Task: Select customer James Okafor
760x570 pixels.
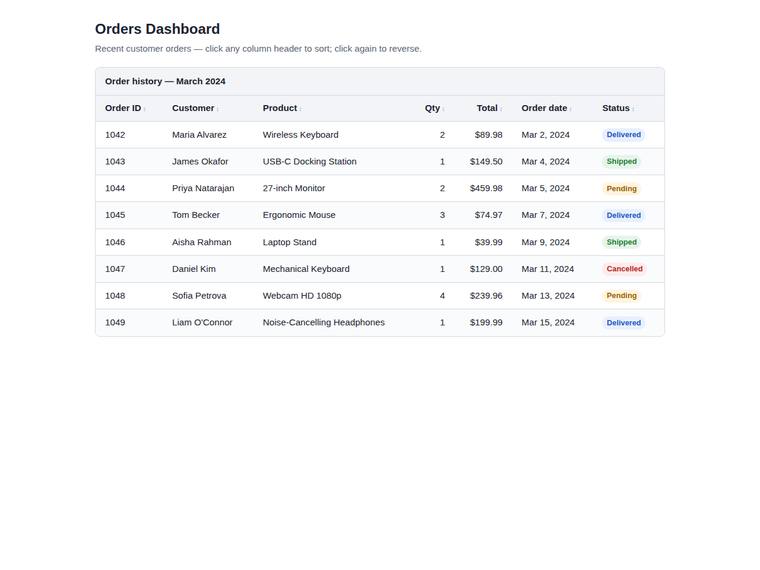Action: point(200,161)
